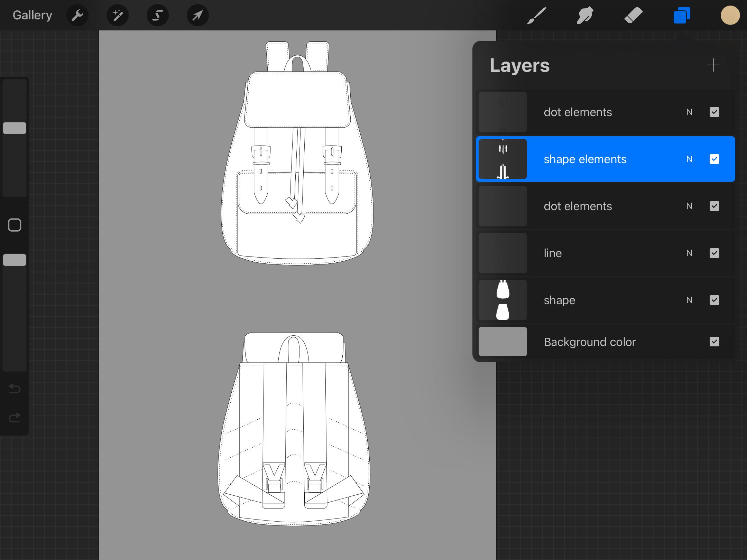Screen dimensions: 747x560
Task: Hide the 'shape elements' layer
Action: click(714, 159)
